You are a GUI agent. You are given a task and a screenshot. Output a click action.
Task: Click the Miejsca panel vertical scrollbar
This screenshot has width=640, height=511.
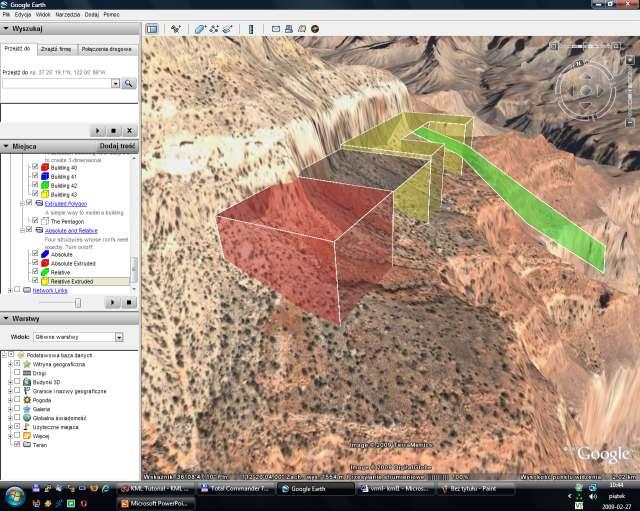pyautogui.click(x=133, y=269)
